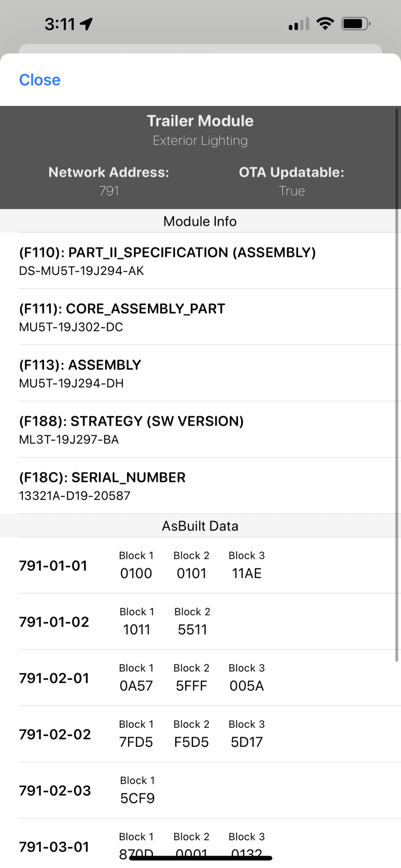Tap the clock showing 3:11
The height and width of the screenshot is (868, 401).
[60, 23]
